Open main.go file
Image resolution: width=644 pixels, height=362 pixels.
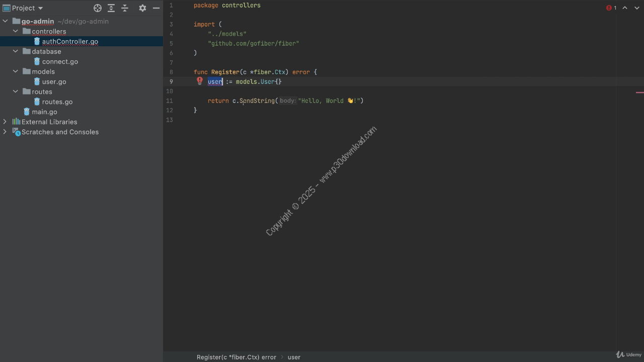point(44,112)
